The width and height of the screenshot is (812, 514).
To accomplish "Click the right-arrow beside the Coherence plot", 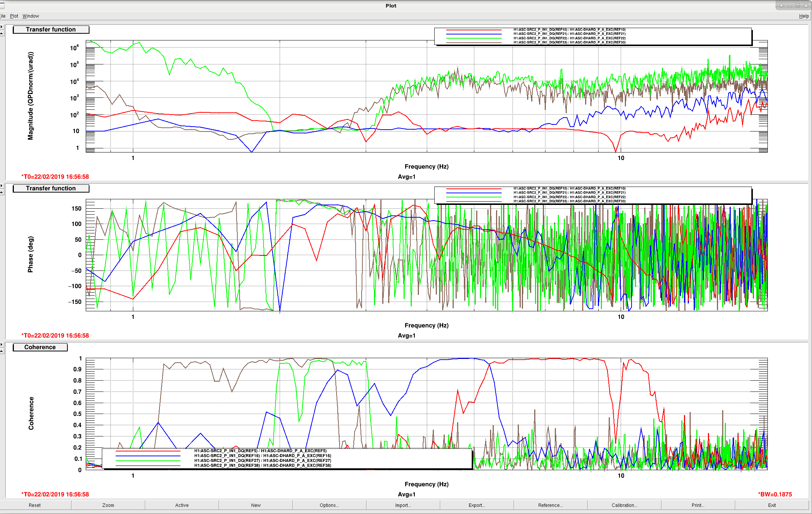I will (2, 345).
